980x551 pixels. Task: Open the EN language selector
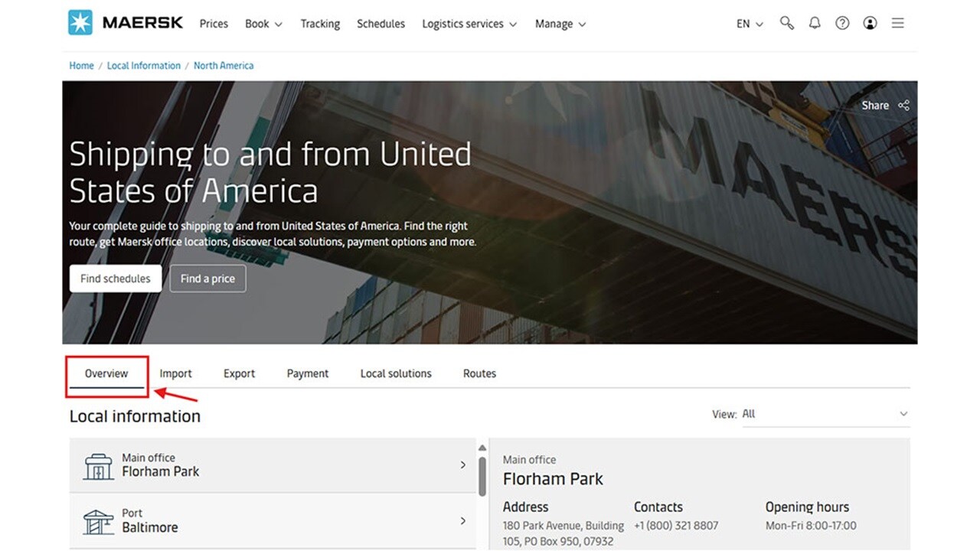point(750,24)
